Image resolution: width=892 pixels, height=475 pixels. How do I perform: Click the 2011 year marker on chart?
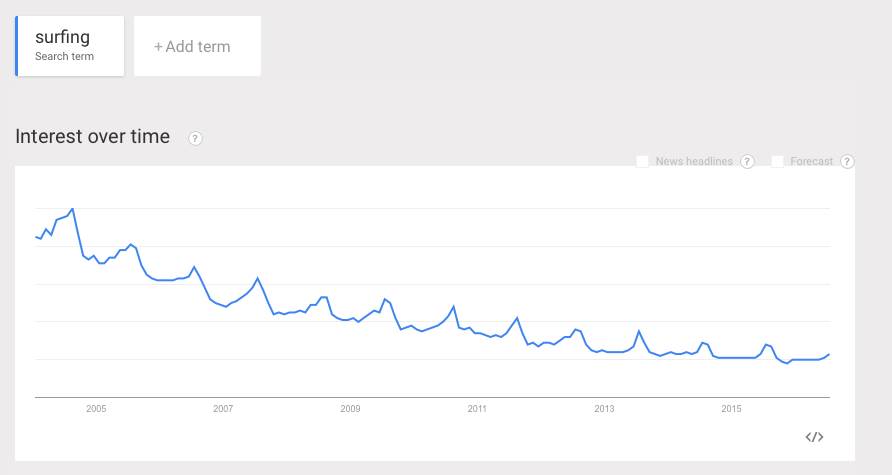[477, 408]
